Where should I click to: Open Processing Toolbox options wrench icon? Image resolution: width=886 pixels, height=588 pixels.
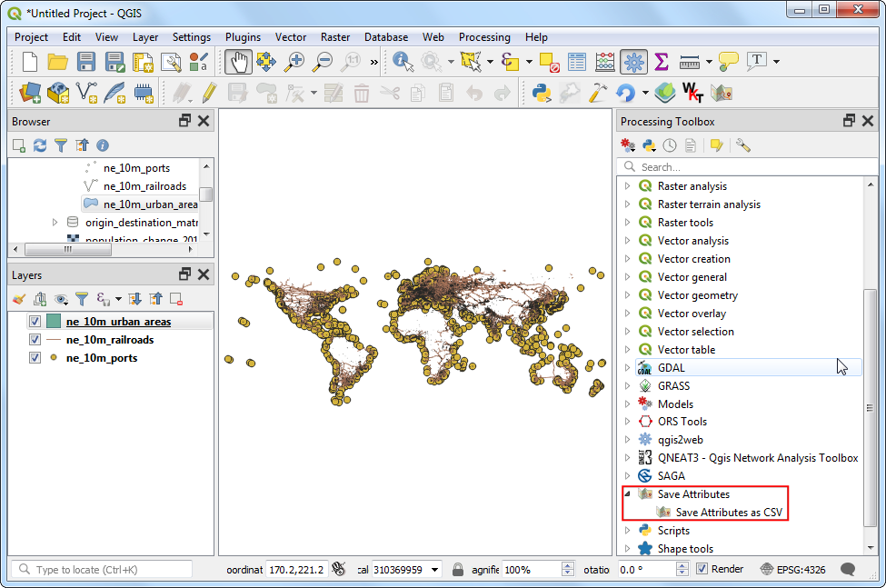742,145
